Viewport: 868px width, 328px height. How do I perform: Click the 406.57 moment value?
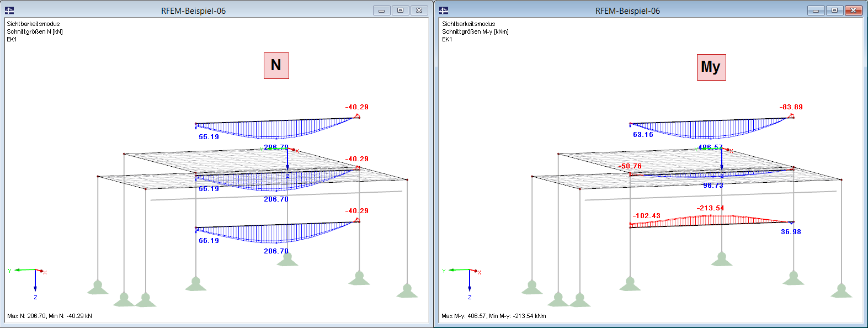[x=711, y=147]
